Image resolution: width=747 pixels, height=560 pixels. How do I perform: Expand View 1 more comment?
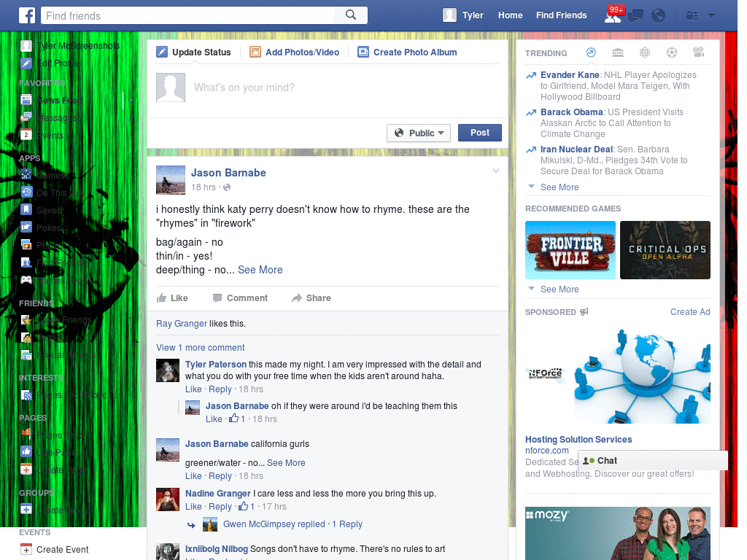(x=200, y=348)
